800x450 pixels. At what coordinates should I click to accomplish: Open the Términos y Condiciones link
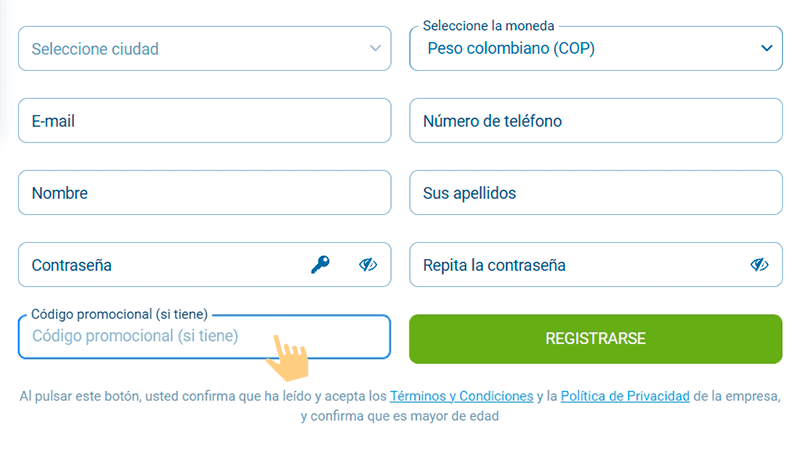(x=461, y=396)
